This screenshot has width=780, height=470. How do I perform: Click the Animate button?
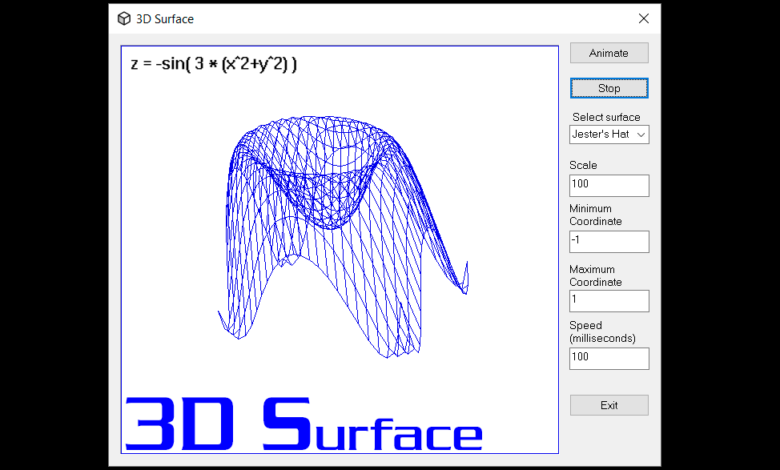609,53
